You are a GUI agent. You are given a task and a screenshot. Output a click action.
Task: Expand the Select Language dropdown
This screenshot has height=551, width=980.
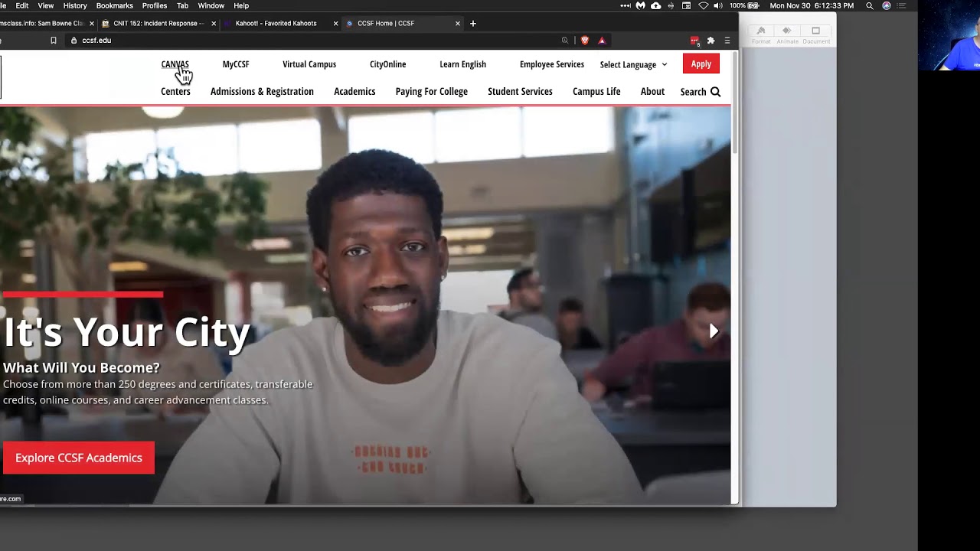tap(633, 65)
